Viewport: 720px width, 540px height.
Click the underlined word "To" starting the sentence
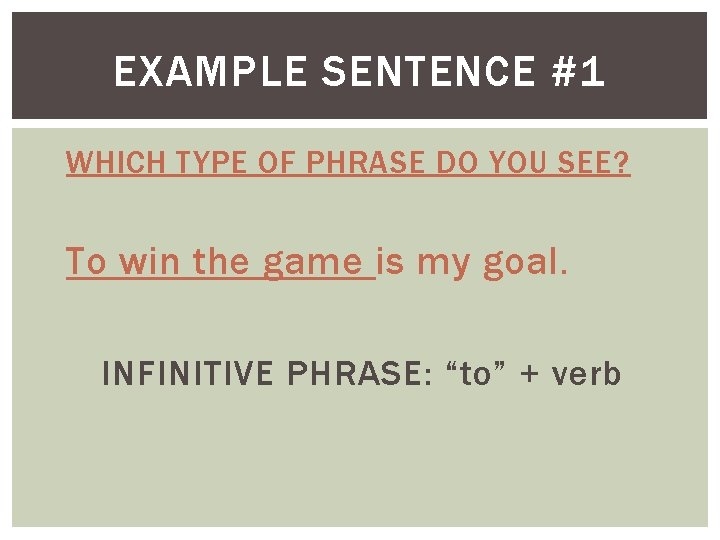pyautogui.click(x=86, y=262)
